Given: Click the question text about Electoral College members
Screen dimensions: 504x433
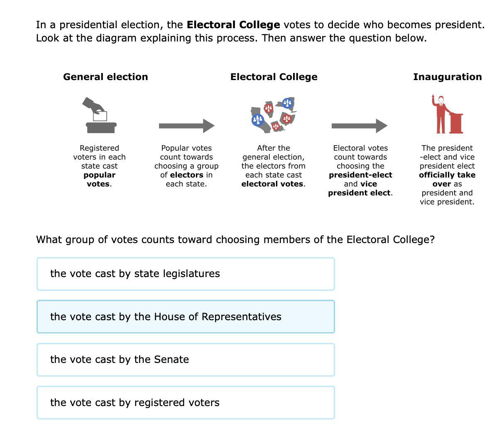Looking at the screenshot, I should 235,240.
